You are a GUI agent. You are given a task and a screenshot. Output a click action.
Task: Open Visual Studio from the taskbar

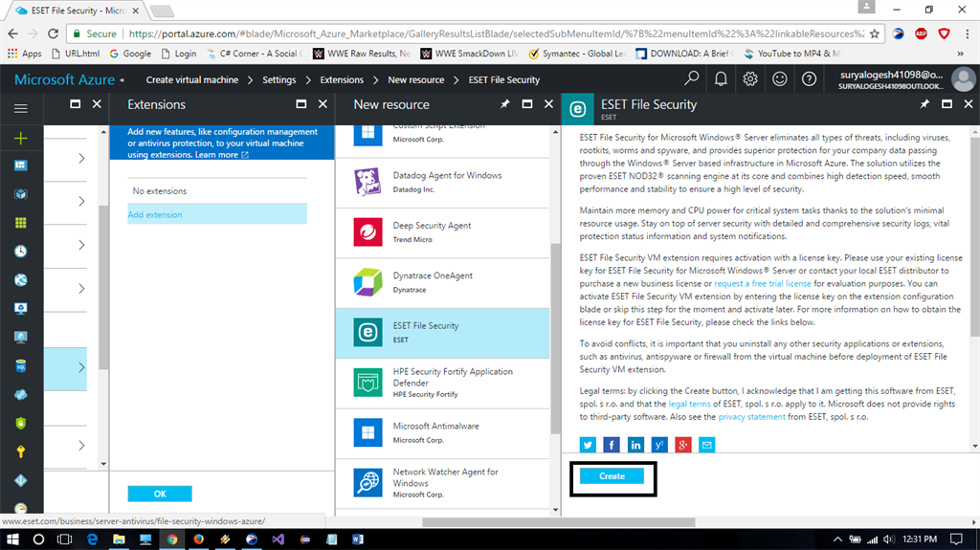[278, 539]
